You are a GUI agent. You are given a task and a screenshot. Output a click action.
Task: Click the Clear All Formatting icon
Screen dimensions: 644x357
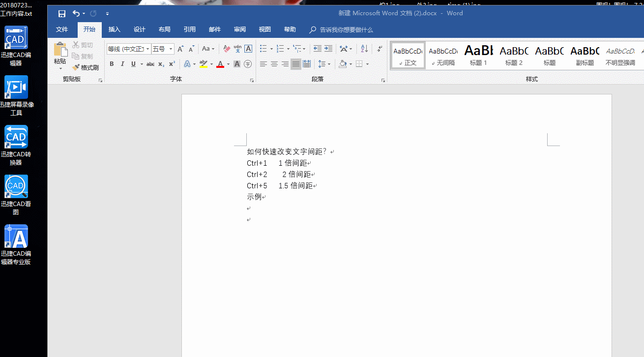[226, 49]
